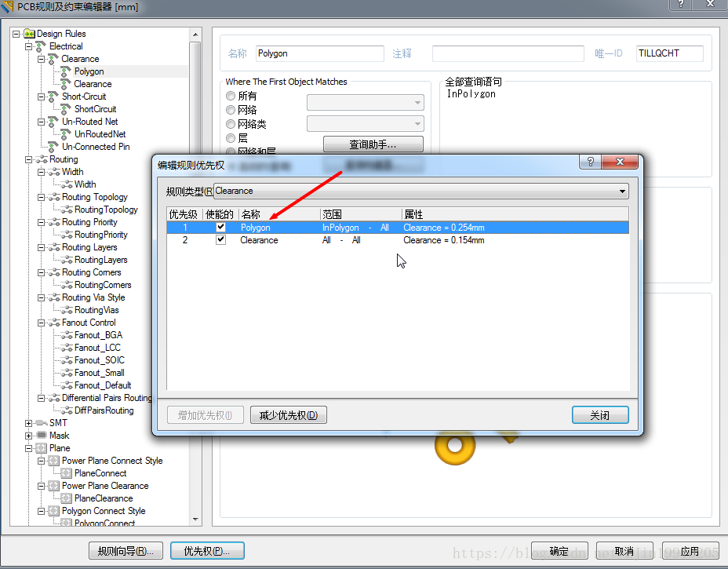Click the Fanout_SOIC rule icon
The width and height of the screenshot is (728, 569).
(67, 360)
